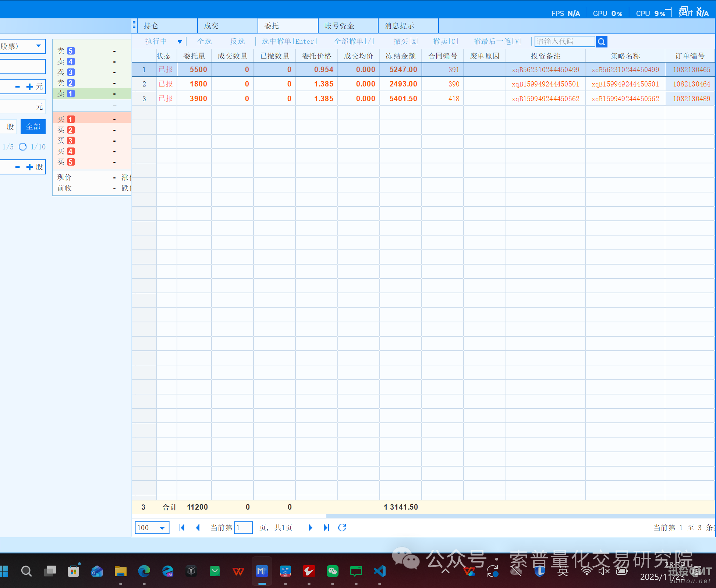Click 反选 to invert order selection
Image resolution: width=716 pixels, height=588 pixels.
click(x=237, y=41)
